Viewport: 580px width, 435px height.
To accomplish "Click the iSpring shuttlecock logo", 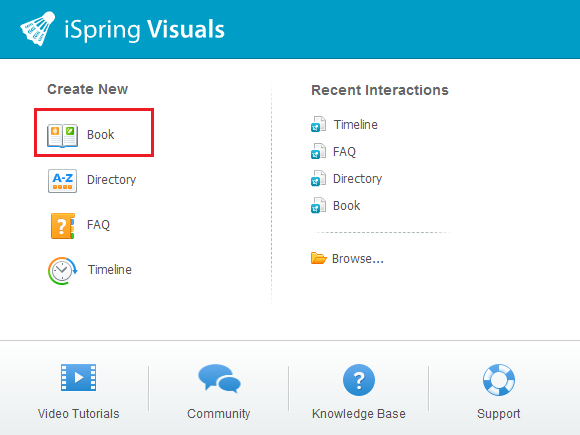I will point(38,28).
